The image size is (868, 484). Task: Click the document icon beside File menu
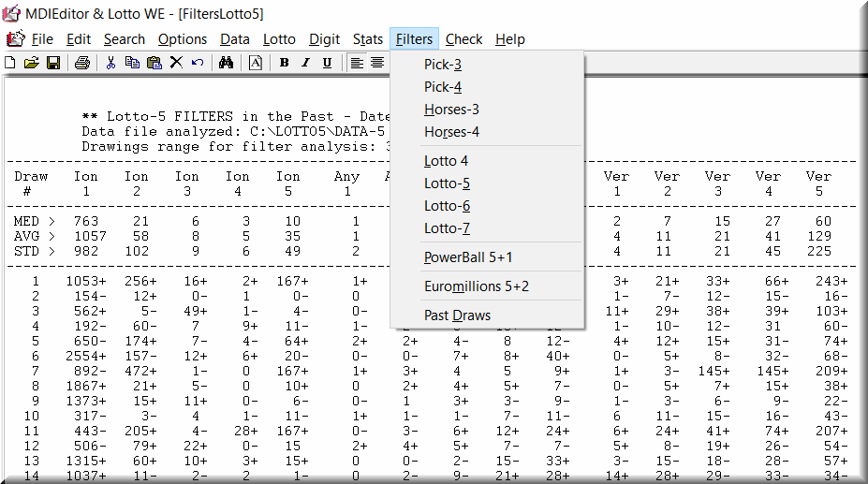[16, 38]
